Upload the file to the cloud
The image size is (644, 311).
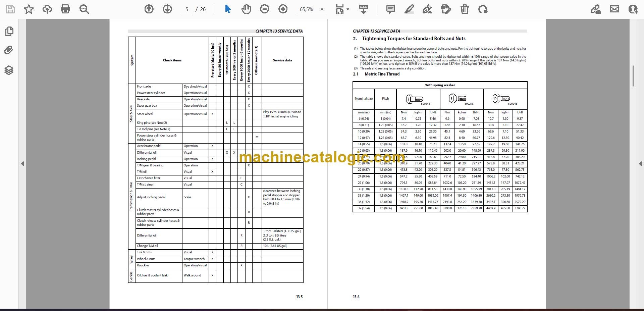[x=47, y=9]
